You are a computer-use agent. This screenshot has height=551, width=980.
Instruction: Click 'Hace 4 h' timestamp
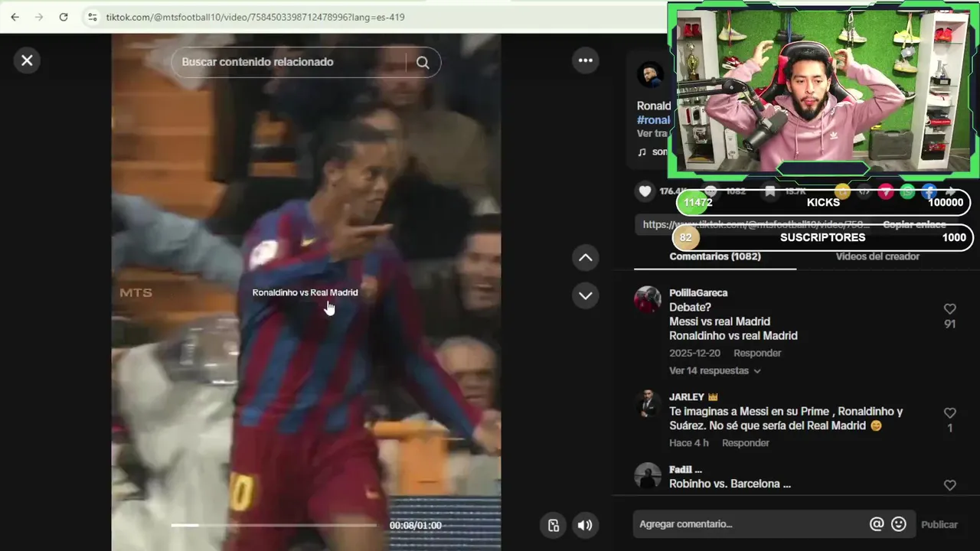pos(689,443)
